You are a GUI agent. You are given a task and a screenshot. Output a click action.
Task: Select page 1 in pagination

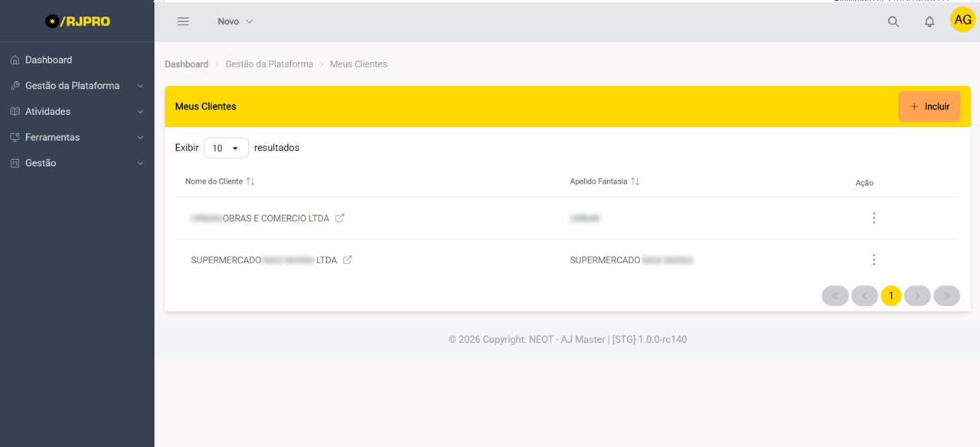890,295
